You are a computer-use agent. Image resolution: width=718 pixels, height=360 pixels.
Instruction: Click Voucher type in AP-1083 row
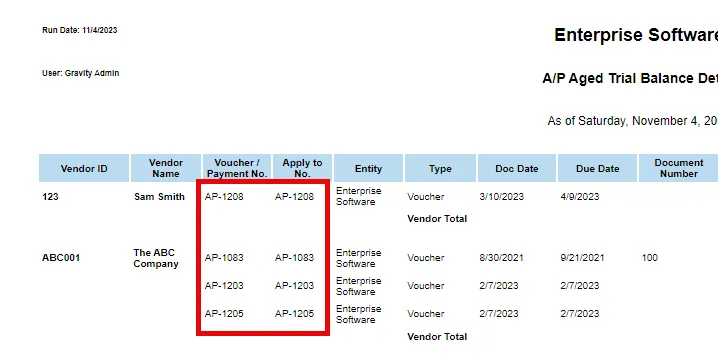425,257
